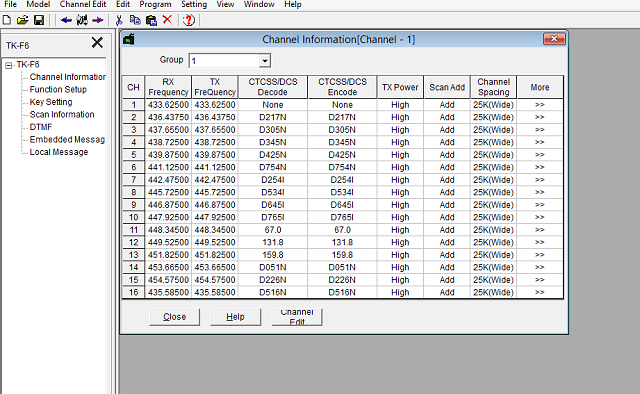Click Channel Spacing 25K(Wide) for channel 10

(493, 218)
